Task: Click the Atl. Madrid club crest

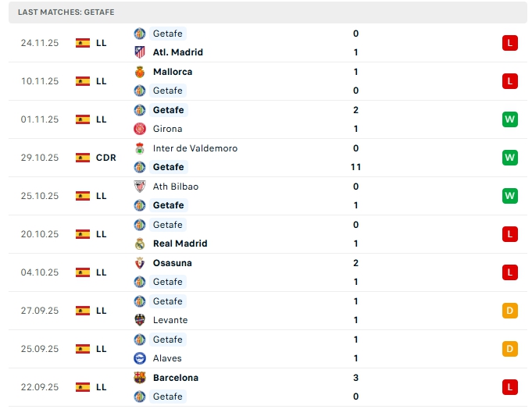Action: [140, 52]
